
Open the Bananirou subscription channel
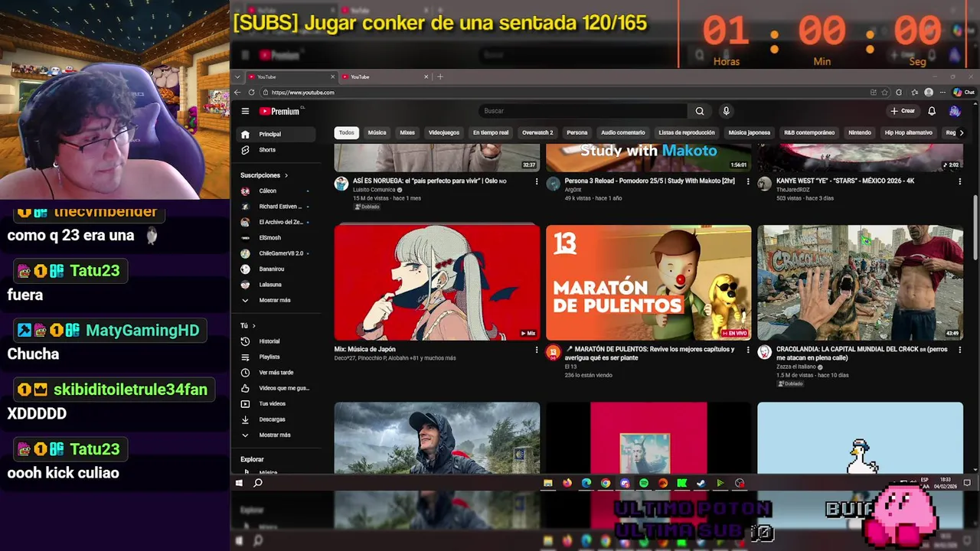275,269
